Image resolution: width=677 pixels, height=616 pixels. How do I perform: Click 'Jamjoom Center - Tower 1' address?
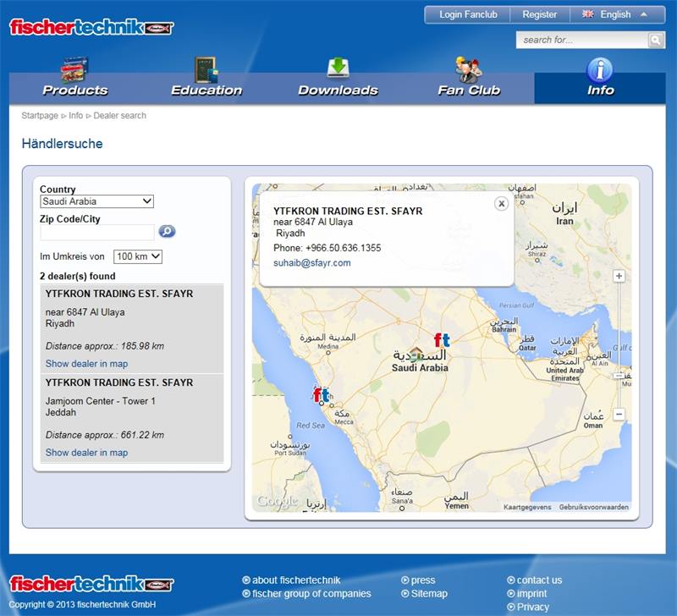(100, 401)
